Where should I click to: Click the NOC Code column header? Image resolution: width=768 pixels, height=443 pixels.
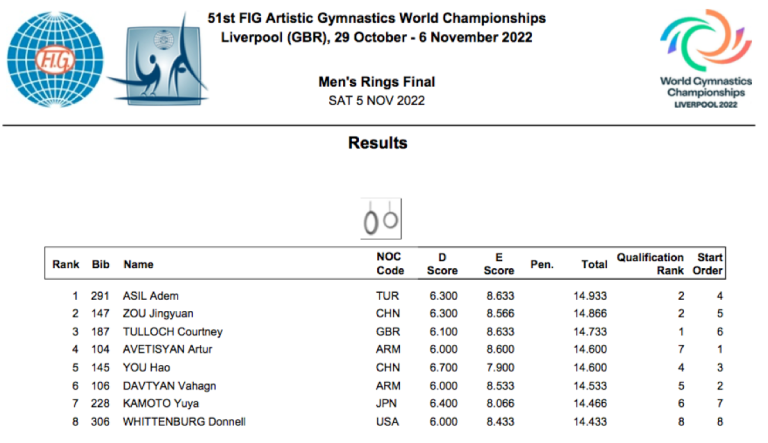pos(389,264)
